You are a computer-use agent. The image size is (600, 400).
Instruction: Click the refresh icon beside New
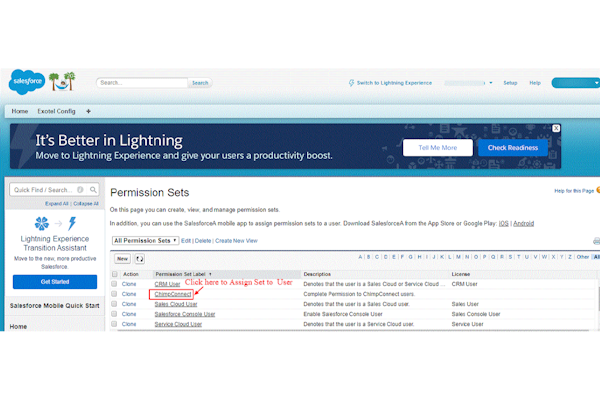[139, 258]
